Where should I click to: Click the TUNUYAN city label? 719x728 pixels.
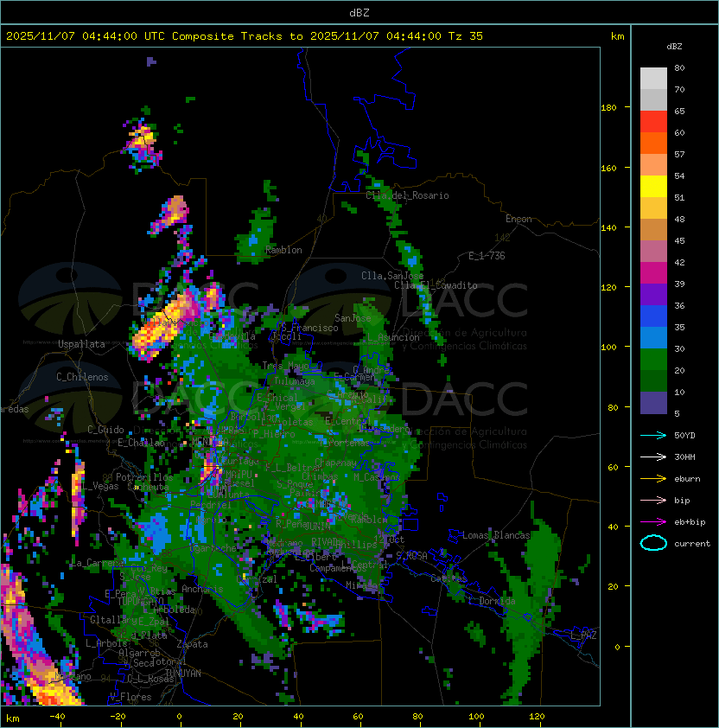point(183,674)
